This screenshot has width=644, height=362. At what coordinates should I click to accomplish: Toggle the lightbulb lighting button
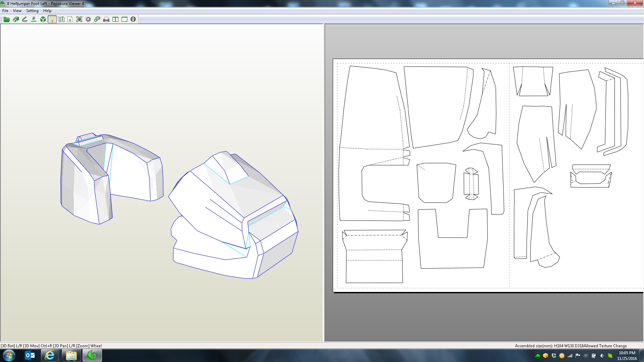(52, 19)
